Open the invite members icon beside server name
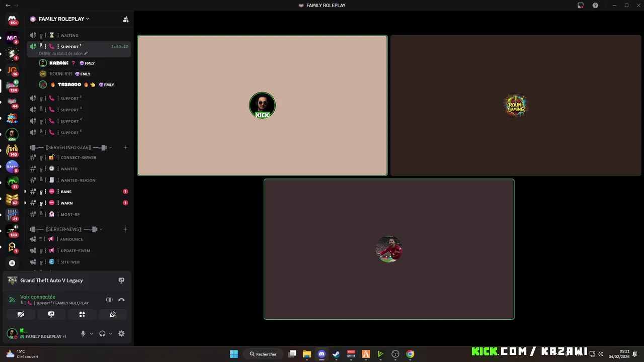 pyautogui.click(x=126, y=19)
